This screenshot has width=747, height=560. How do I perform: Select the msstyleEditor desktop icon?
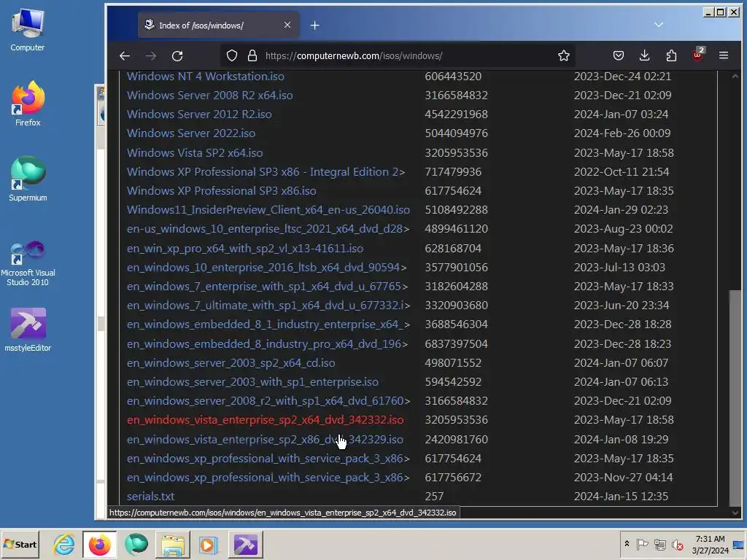[28, 330]
